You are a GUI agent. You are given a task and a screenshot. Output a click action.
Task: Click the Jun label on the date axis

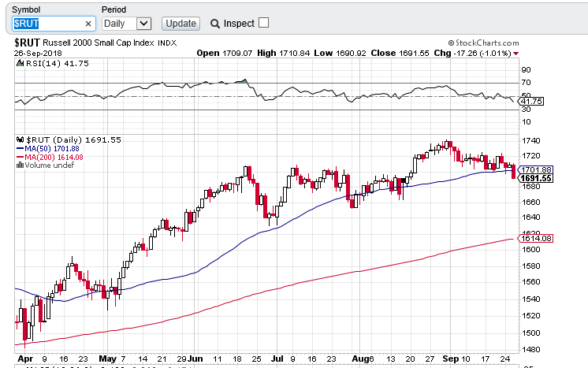click(195, 359)
